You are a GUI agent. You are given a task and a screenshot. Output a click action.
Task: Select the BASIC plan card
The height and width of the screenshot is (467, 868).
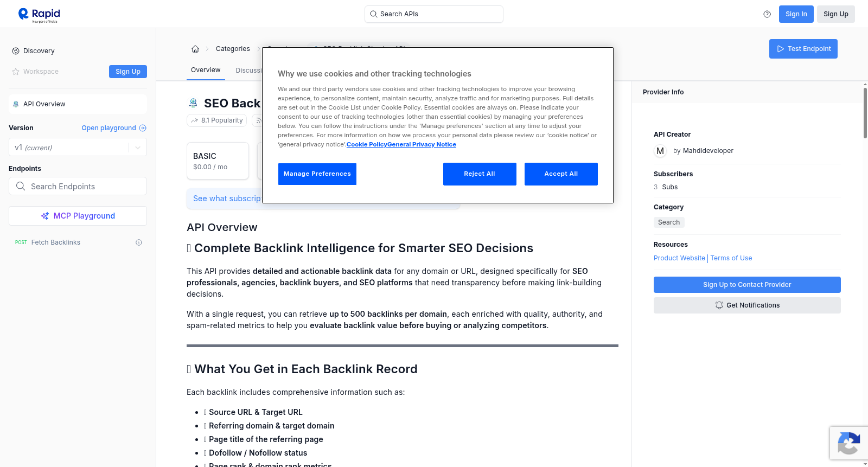(x=218, y=161)
